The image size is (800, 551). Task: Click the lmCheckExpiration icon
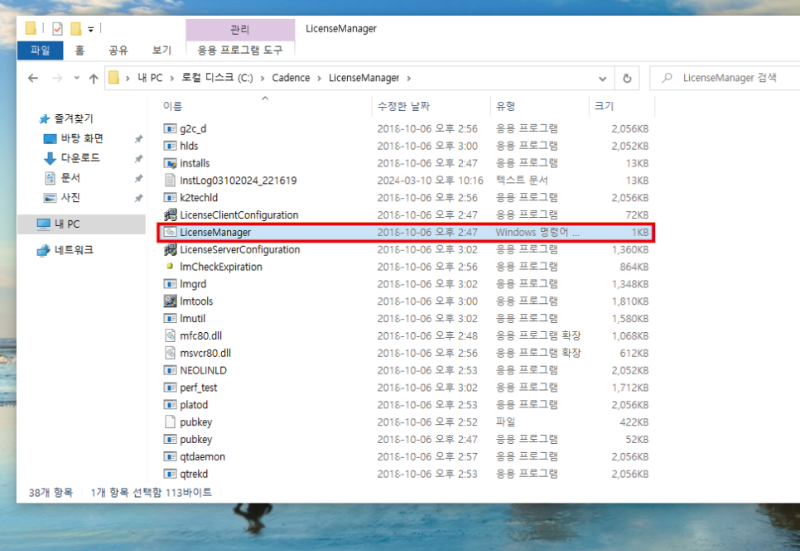pos(170,266)
